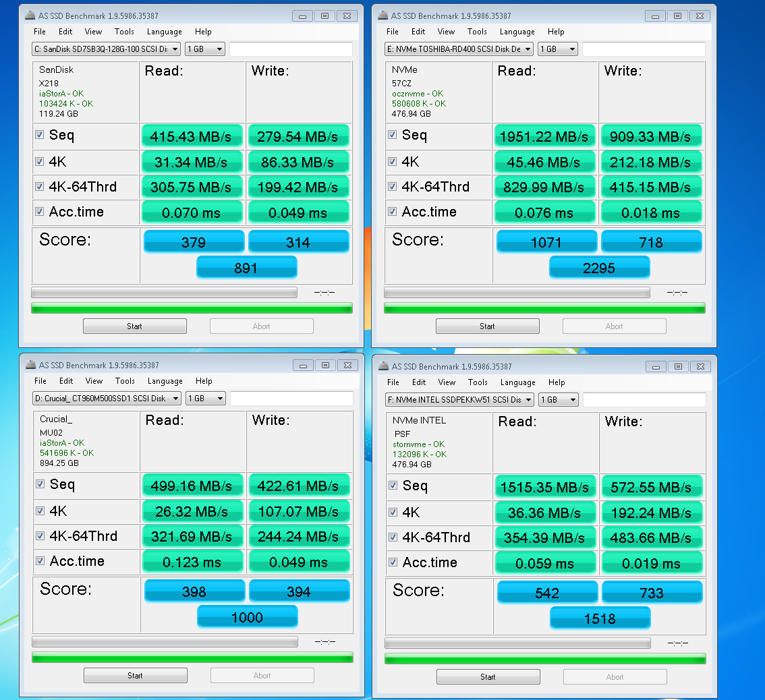Click empty text field in TOSHIBA window

[x=644, y=49]
